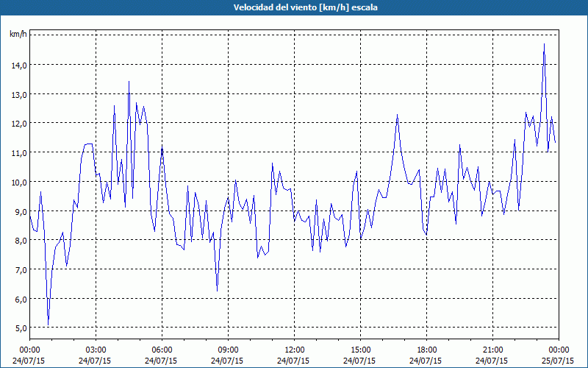
Task: Select the 13,0 y-axis value
Action: coord(19,94)
